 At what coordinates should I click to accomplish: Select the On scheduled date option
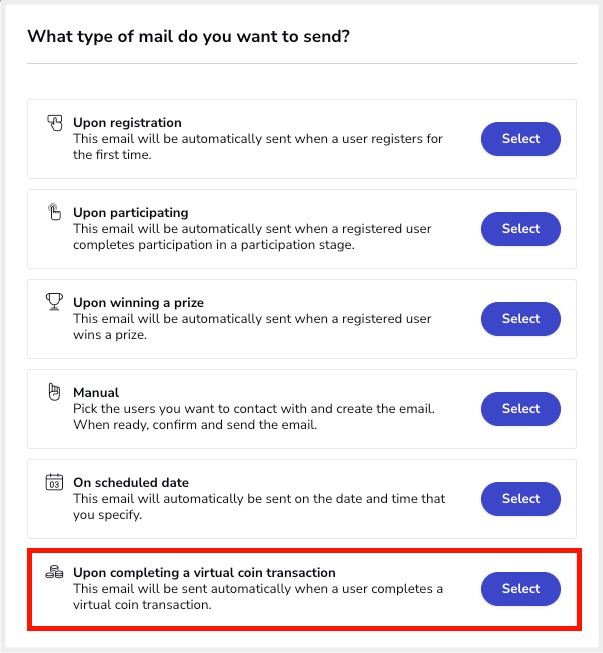click(521, 498)
